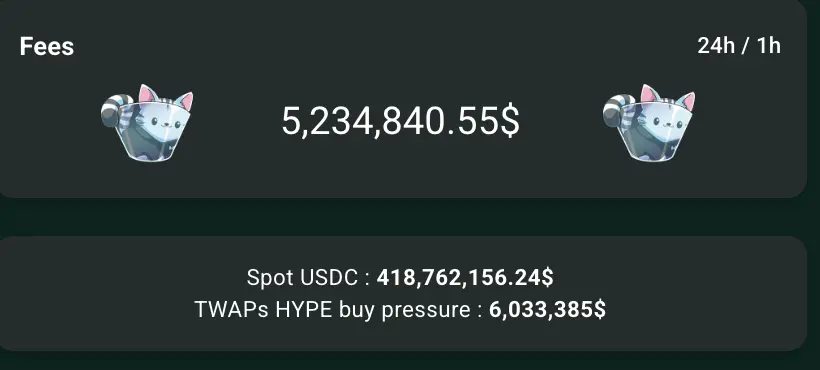
Task: Click the Fees heading
Action: (x=47, y=47)
